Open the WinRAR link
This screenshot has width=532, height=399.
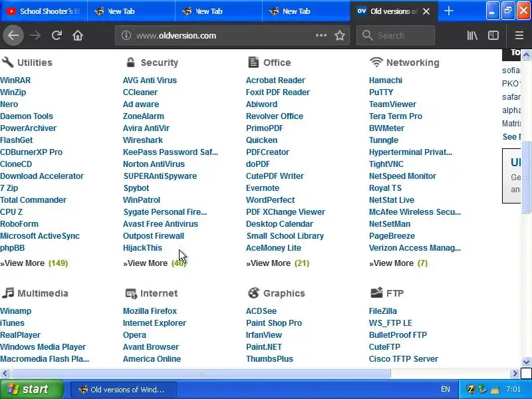tap(15, 80)
